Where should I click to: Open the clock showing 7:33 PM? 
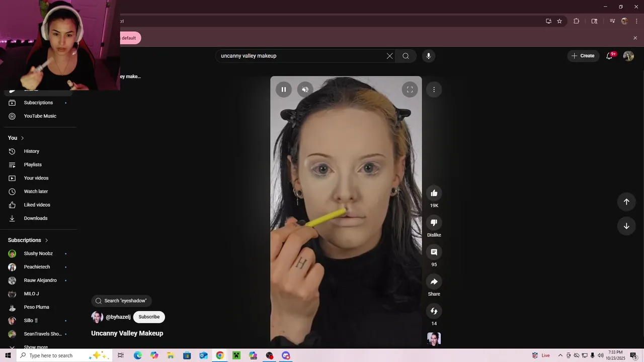615,355
